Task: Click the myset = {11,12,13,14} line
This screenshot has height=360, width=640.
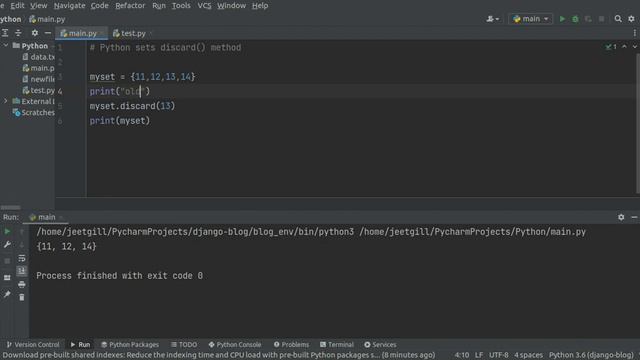Action: click(142, 77)
